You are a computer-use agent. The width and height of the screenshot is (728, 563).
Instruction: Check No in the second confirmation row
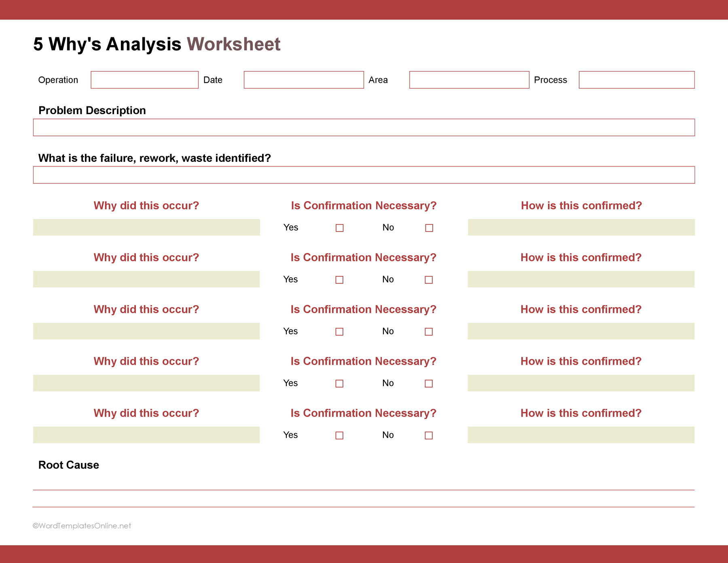coord(429,280)
